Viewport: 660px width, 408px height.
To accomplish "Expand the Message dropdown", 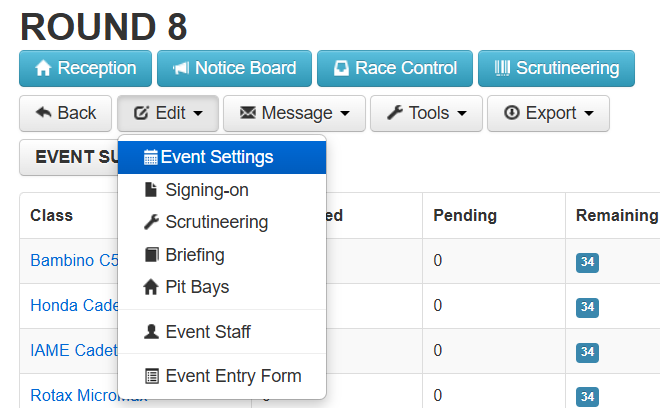I will [x=295, y=113].
